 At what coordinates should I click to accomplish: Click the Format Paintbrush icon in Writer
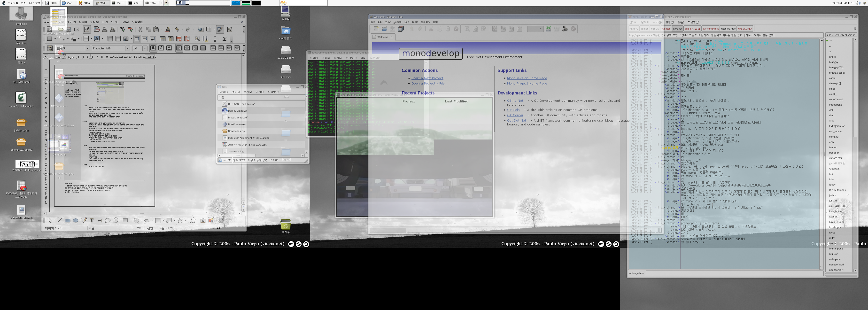point(168,29)
